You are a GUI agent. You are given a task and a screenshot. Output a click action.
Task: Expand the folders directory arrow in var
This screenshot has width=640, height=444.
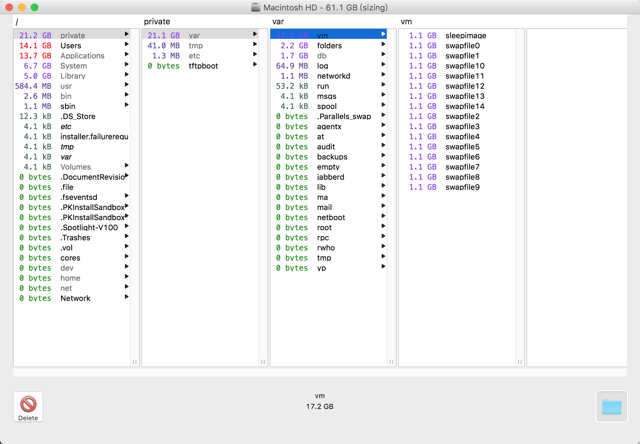coord(383,44)
